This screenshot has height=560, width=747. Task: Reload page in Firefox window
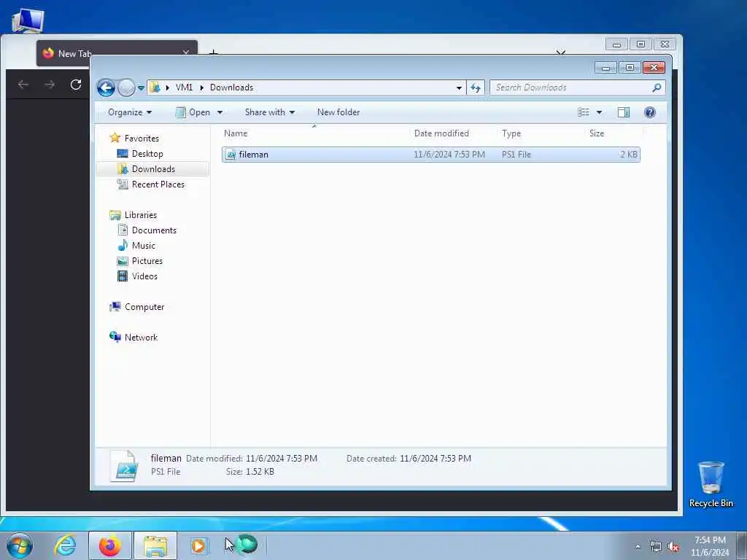click(x=76, y=85)
